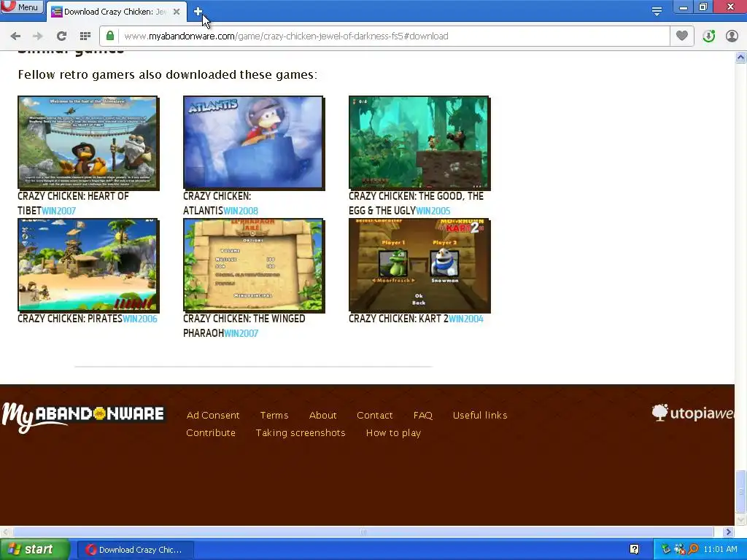Click the vertical scrollbar up arrow
Viewport: 747px width, 560px height.
tap(740, 58)
